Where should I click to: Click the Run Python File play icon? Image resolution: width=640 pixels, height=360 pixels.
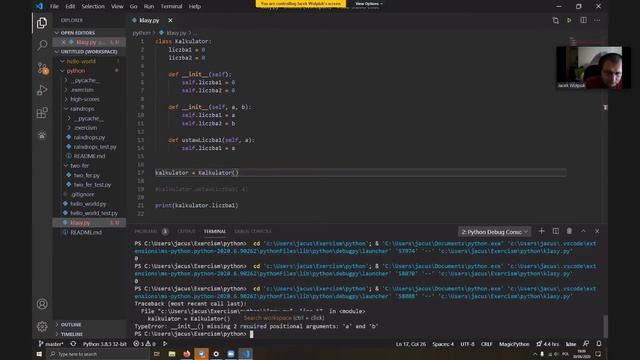point(569,20)
